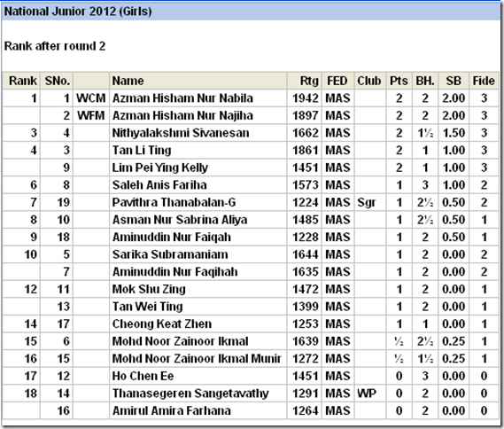Click on Tan Li Ting's name
The width and height of the screenshot is (504, 429).
tap(142, 150)
